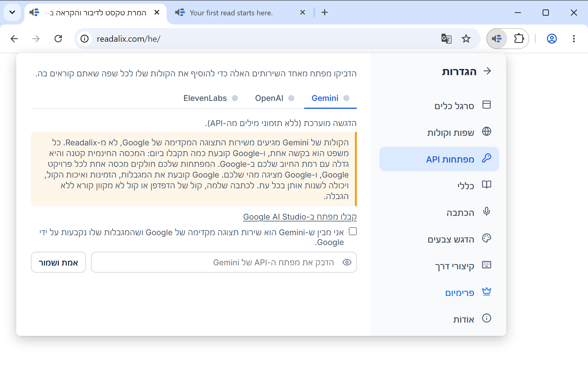588x368 pixels.
Task: Focus the Gemini API key input field
Action: 224,262
